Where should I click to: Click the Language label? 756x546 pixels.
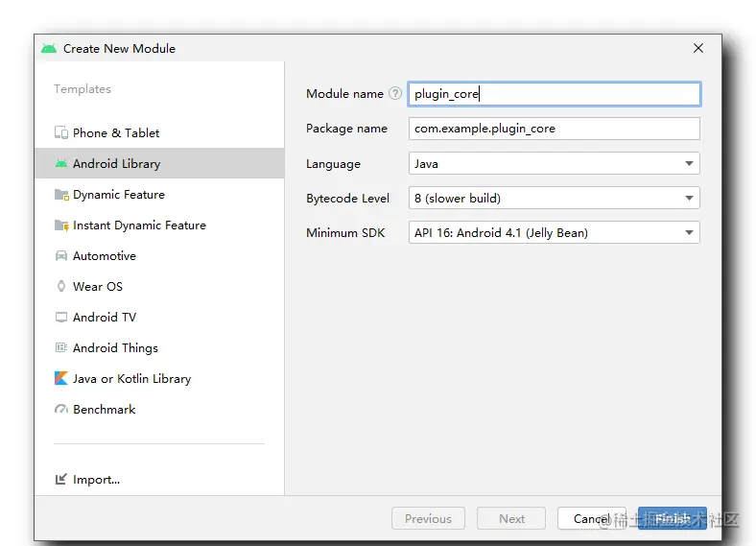point(333,164)
